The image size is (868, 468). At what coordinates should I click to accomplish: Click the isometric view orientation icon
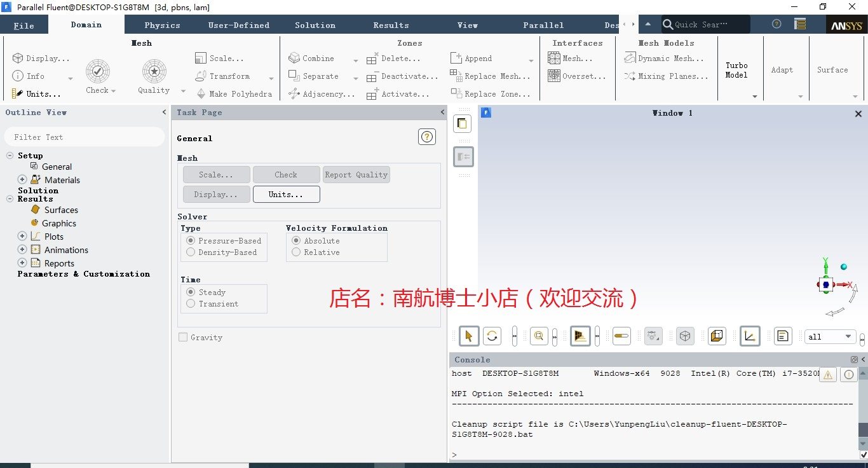click(685, 336)
